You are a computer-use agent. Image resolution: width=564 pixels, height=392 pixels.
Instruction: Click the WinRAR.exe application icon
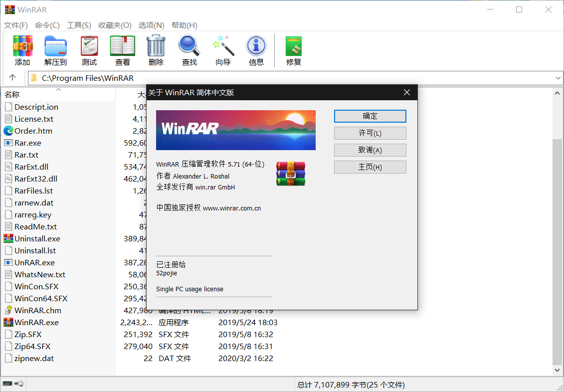(8, 322)
